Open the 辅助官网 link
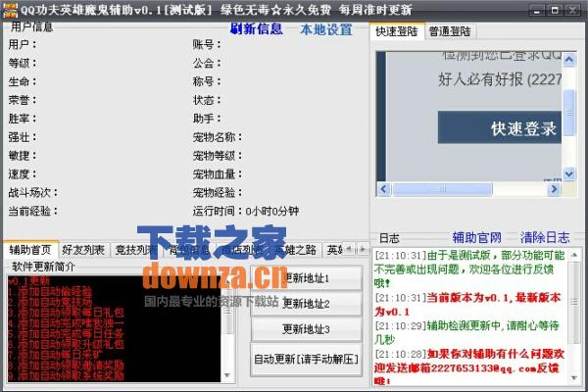 pyautogui.click(x=476, y=237)
